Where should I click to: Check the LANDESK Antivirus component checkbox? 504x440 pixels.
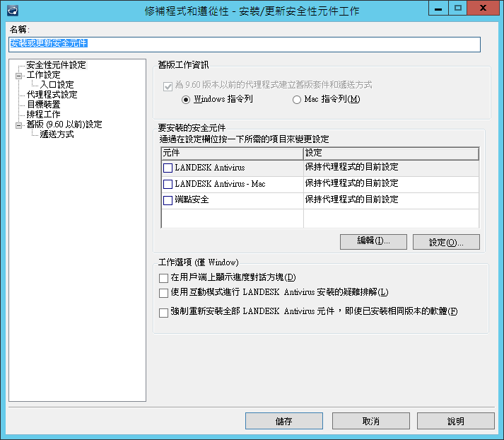(x=168, y=168)
